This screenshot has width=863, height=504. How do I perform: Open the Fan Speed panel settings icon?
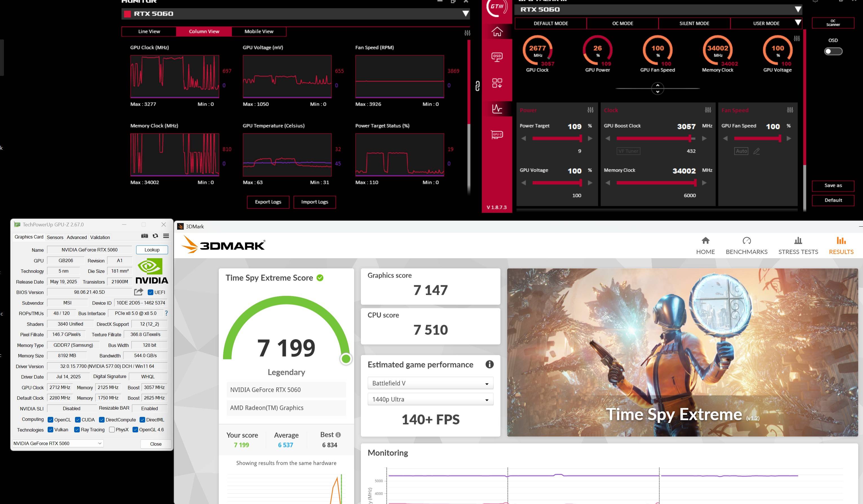790,110
